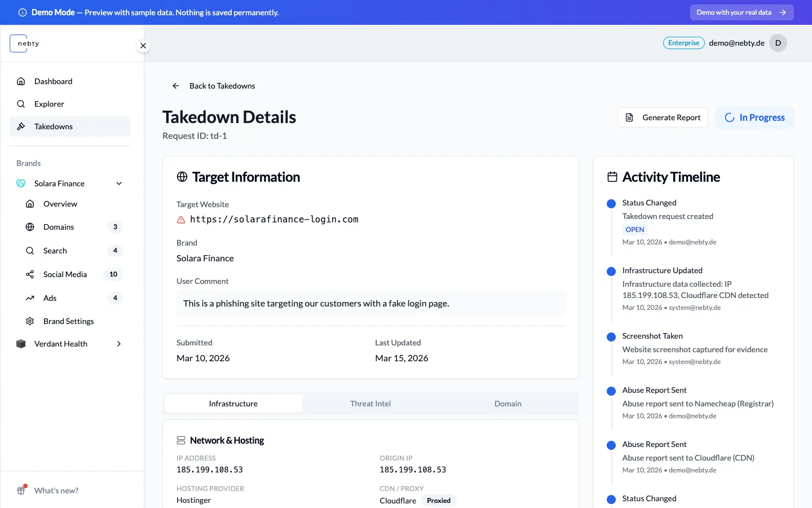812x508 pixels.
Task: Click the Demo Mode info icon
Action: 23,12
